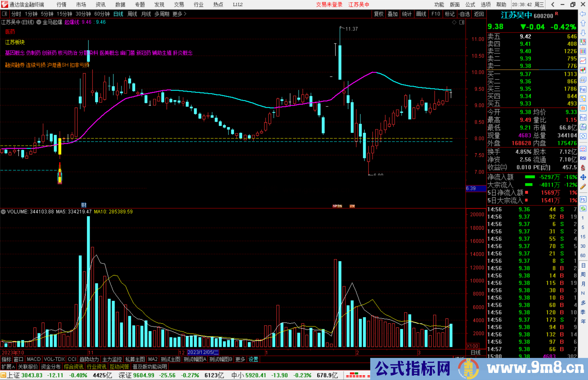Expand the 扩展 bottom panel
This screenshot has width=588, height=380.
(8, 367)
